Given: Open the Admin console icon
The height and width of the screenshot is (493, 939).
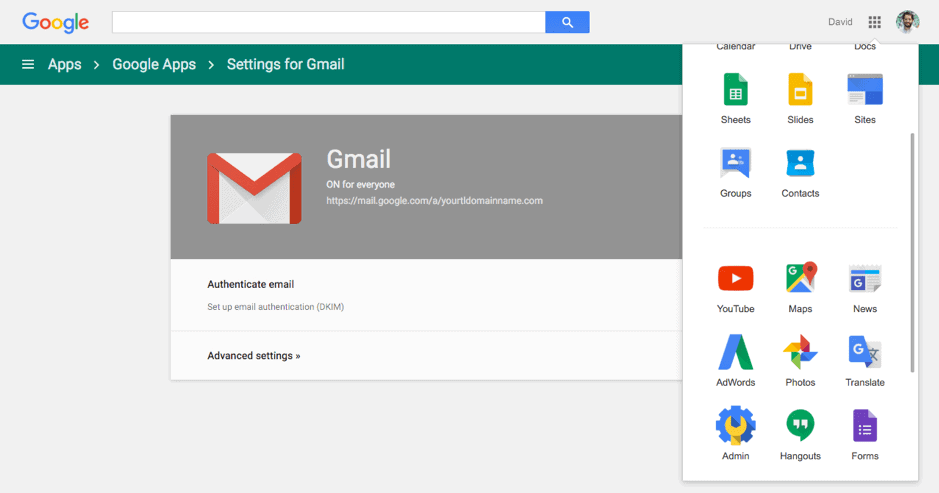Looking at the screenshot, I should 735,426.
